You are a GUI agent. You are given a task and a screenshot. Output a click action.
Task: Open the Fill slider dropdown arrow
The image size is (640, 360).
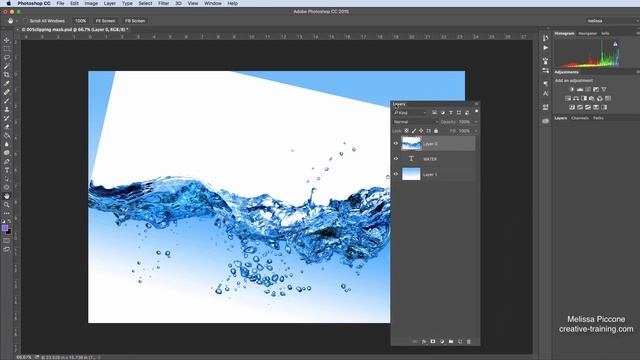tap(476, 131)
